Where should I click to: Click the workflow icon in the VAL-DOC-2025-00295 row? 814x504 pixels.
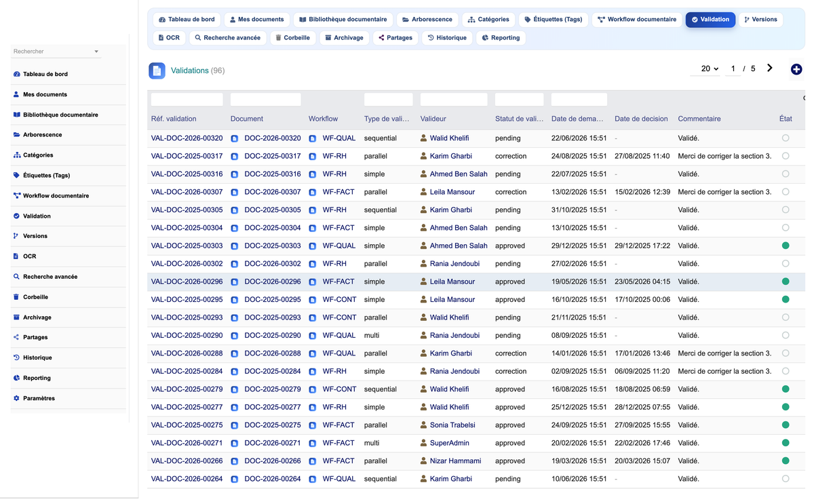pos(313,300)
